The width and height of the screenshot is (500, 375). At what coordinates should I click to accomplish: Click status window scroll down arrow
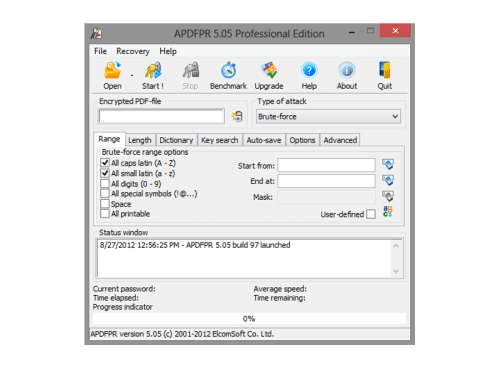396,271
